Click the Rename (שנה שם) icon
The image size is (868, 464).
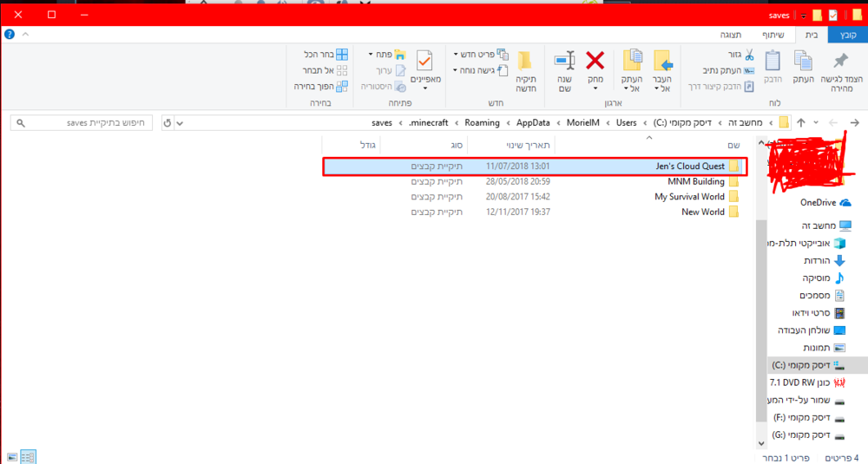click(x=565, y=61)
